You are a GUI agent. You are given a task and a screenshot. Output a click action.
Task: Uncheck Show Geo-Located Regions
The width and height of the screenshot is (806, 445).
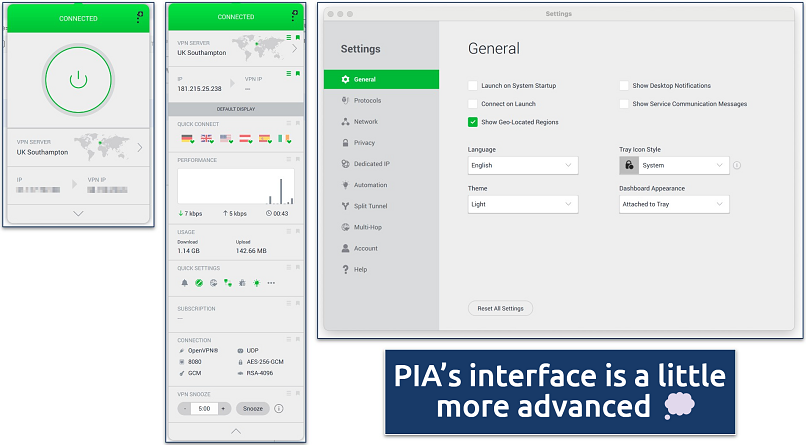pyautogui.click(x=473, y=122)
